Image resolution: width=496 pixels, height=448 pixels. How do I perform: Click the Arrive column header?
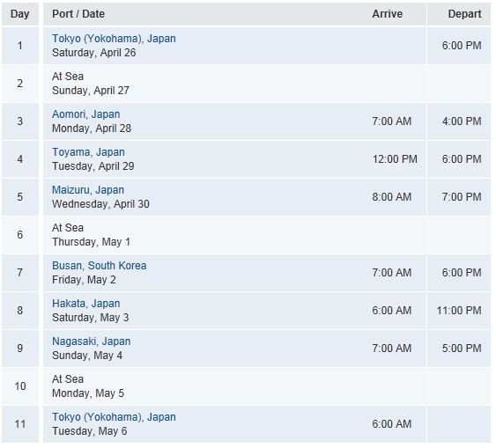(x=387, y=14)
